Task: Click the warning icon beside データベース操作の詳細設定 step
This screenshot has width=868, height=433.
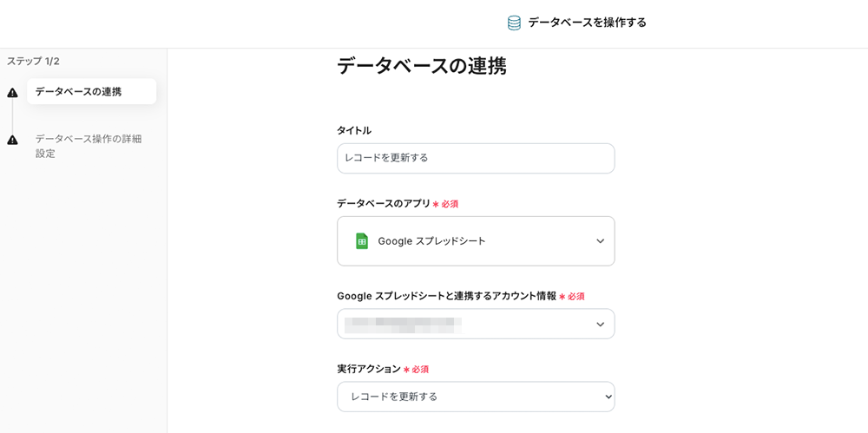Action: point(12,140)
